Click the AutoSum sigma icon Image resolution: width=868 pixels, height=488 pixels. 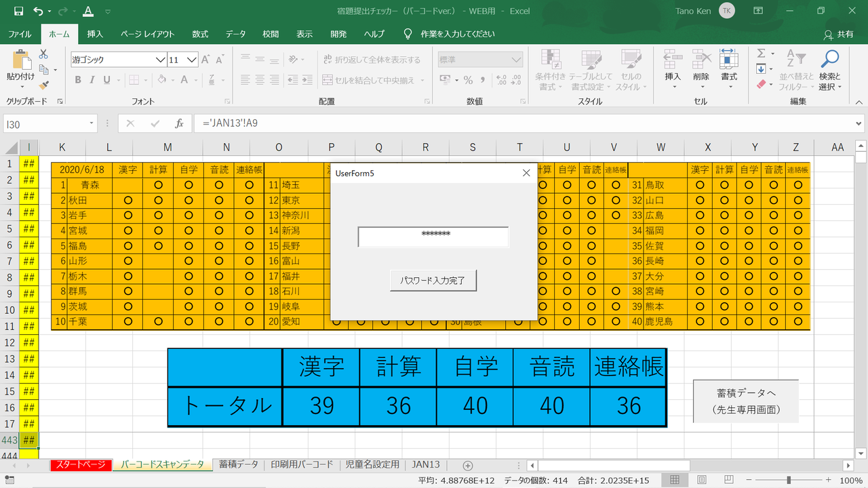761,53
